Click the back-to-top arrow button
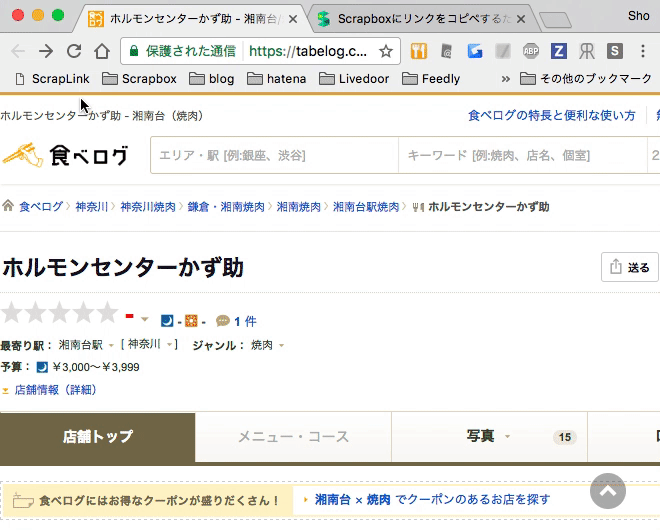Image resolution: width=660 pixels, height=530 pixels. coord(608,491)
